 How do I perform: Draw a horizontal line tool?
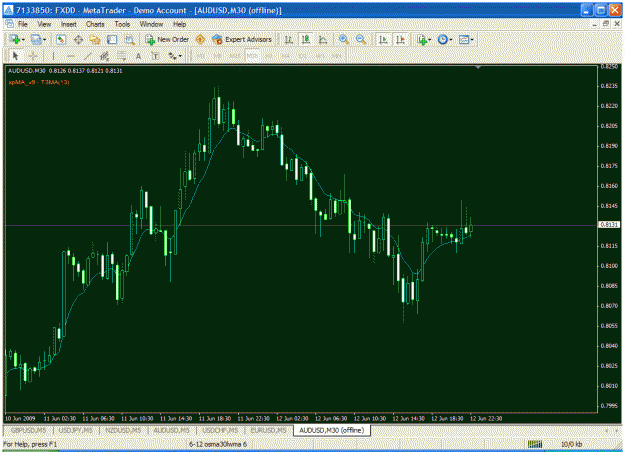point(71,56)
